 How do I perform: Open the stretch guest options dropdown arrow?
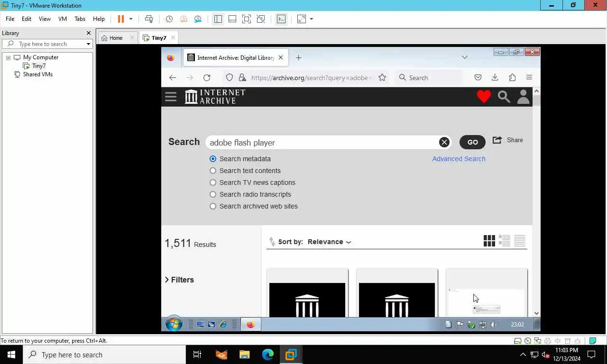(312, 19)
